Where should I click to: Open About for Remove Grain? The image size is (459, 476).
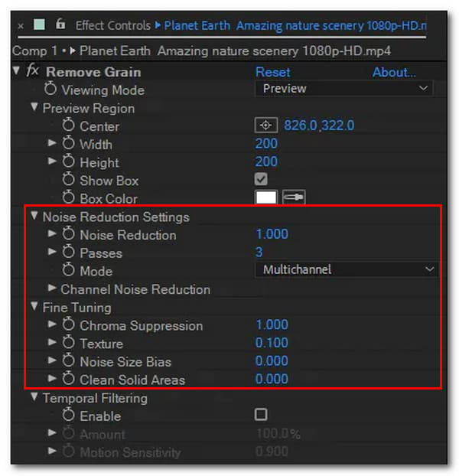pos(394,72)
